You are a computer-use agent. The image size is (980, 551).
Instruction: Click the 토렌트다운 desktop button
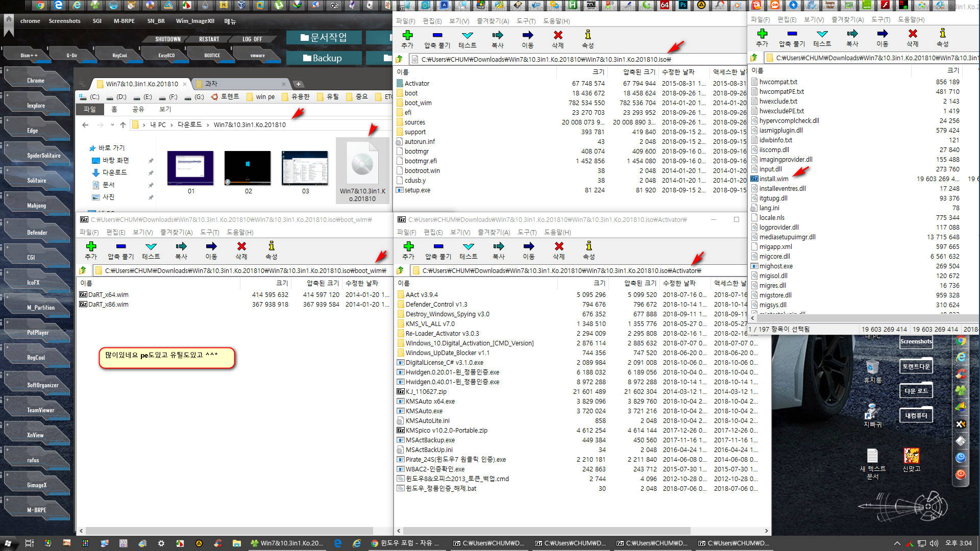click(x=916, y=366)
